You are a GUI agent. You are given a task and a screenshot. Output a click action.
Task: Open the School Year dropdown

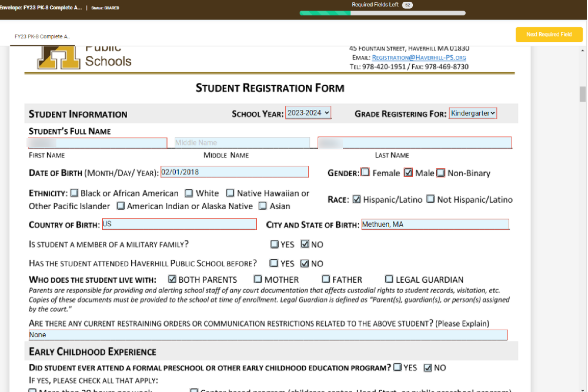[308, 113]
